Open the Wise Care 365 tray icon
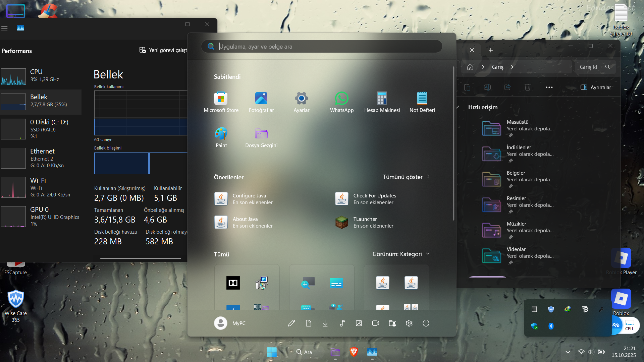 551,309
